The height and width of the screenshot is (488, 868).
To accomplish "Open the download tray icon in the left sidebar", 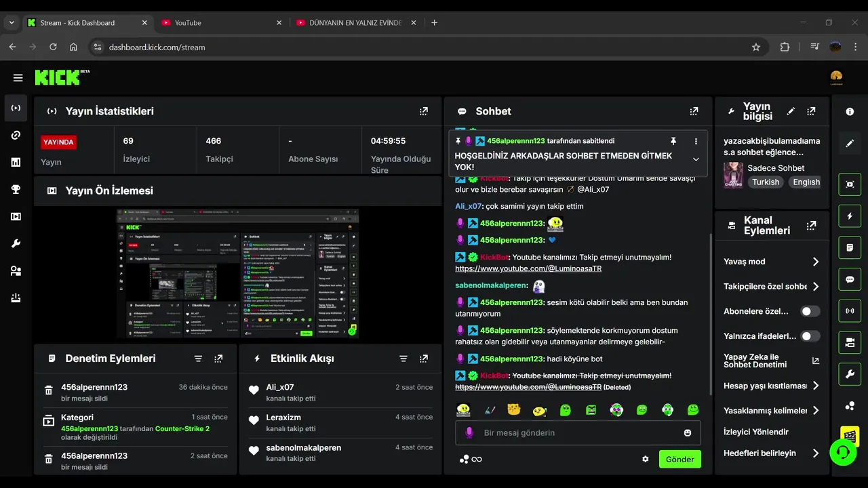I will [16, 298].
